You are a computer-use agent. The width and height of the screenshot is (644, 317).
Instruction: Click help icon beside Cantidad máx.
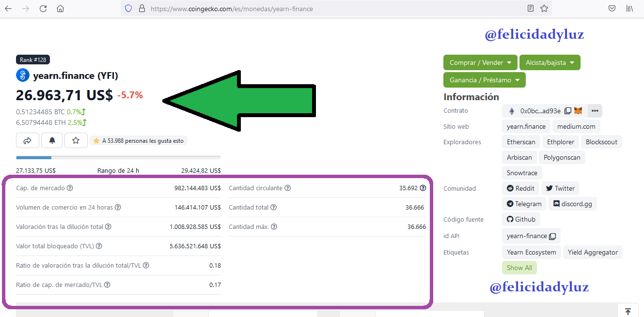pos(274,226)
